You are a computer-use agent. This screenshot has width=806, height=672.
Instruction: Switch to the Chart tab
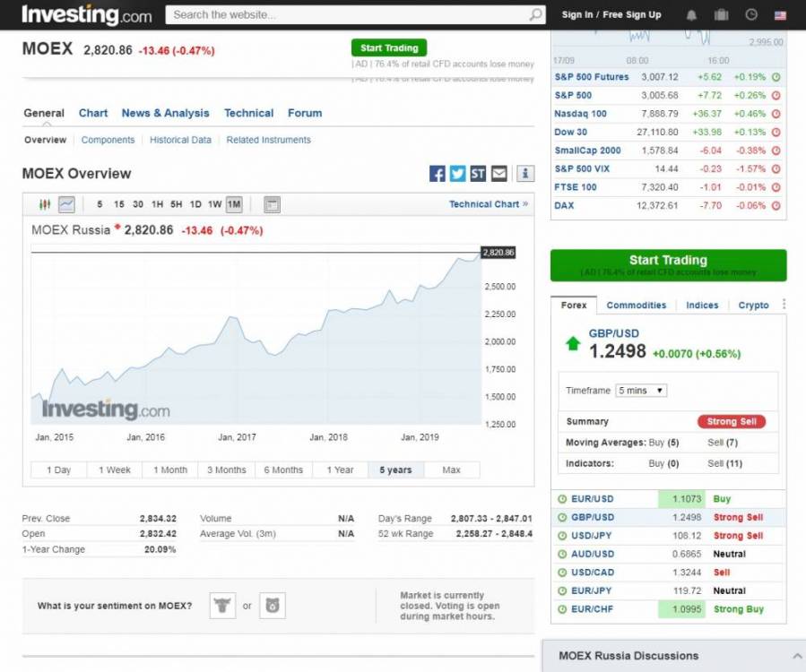93,113
